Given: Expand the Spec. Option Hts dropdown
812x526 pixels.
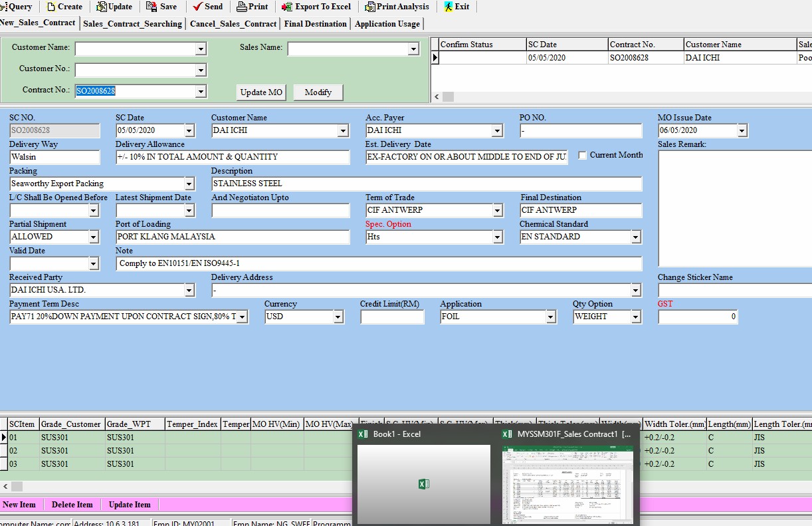Looking at the screenshot, I should pos(498,237).
